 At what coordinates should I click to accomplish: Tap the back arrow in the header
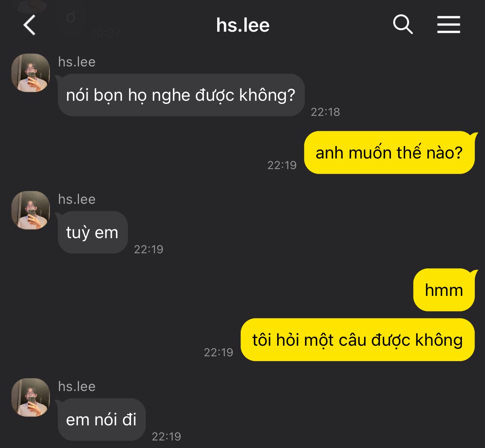[29, 25]
